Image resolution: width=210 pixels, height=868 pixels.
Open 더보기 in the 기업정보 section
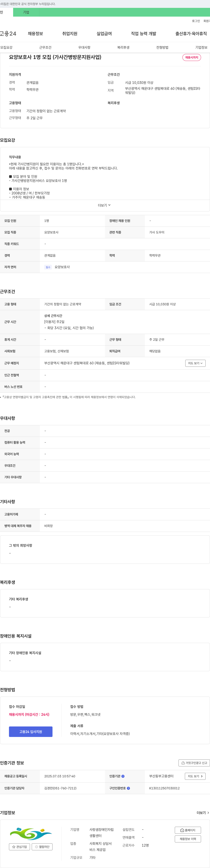(x=203, y=813)
